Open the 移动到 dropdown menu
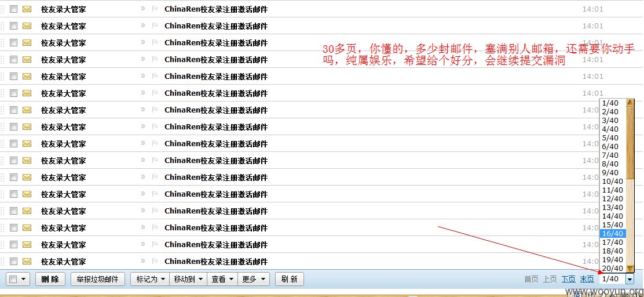Image resolution: width=644 pixels, height=297 pixels. 188,279
